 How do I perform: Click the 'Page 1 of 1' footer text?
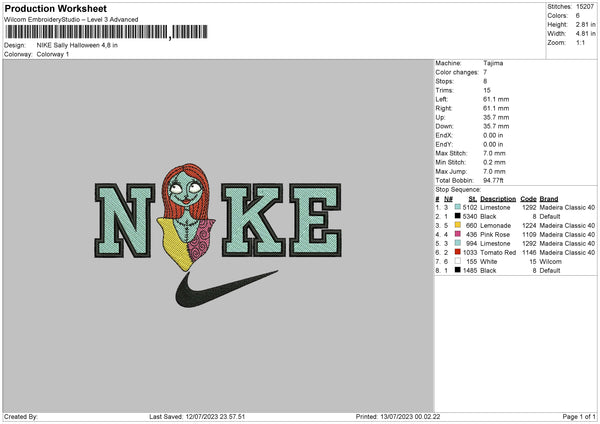pyautogui.click(x=579, y=416)
